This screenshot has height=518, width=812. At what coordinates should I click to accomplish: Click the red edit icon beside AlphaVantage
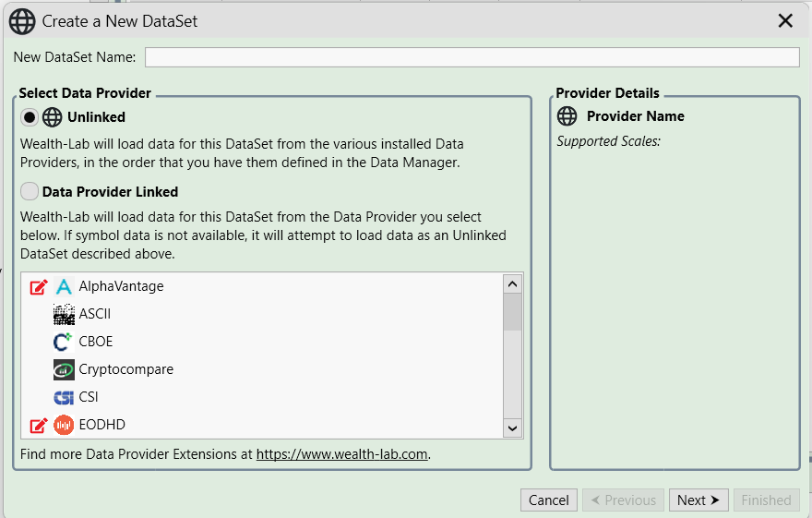tap(39, 286)
